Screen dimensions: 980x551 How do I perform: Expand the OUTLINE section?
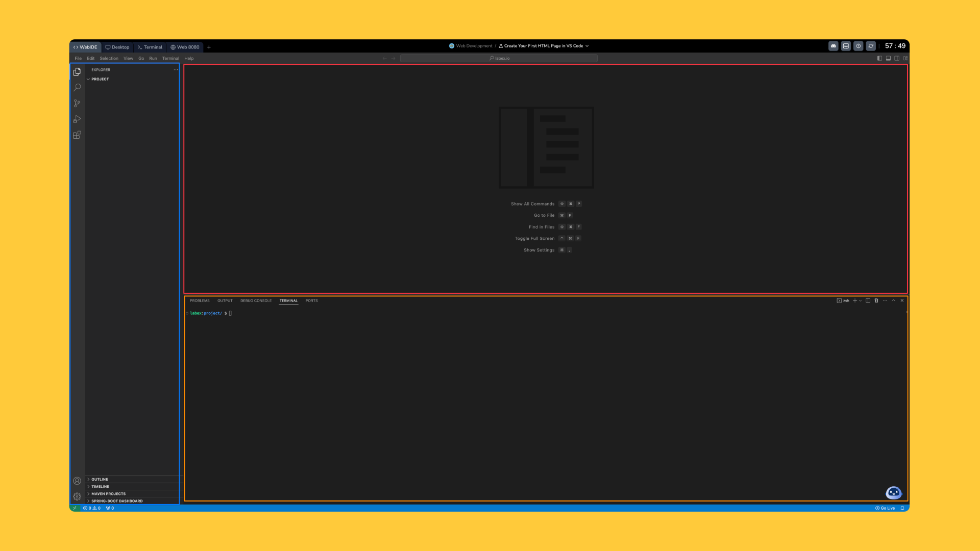pyautogui.click(x=99, y=479)
